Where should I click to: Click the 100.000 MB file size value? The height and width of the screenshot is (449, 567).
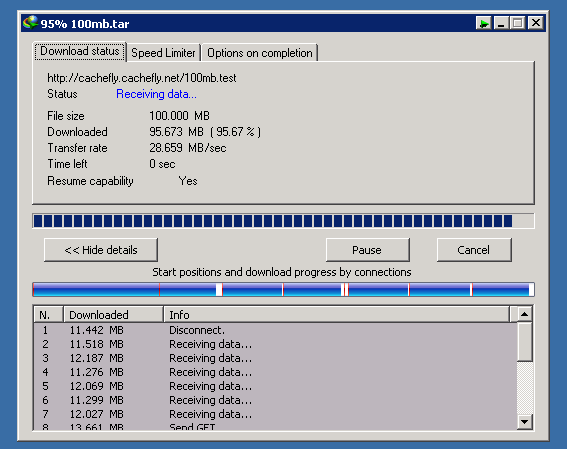tap(179, 116)
